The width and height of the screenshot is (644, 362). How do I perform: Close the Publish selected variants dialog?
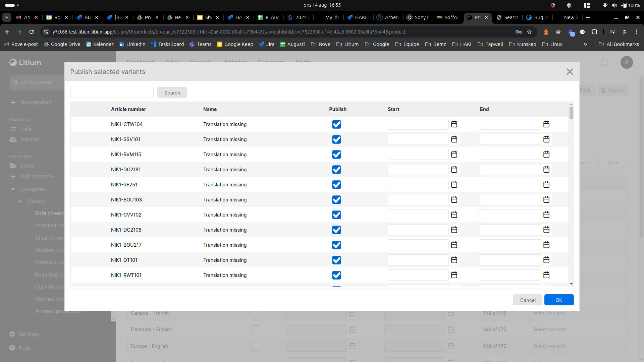[x=570, y=72]
